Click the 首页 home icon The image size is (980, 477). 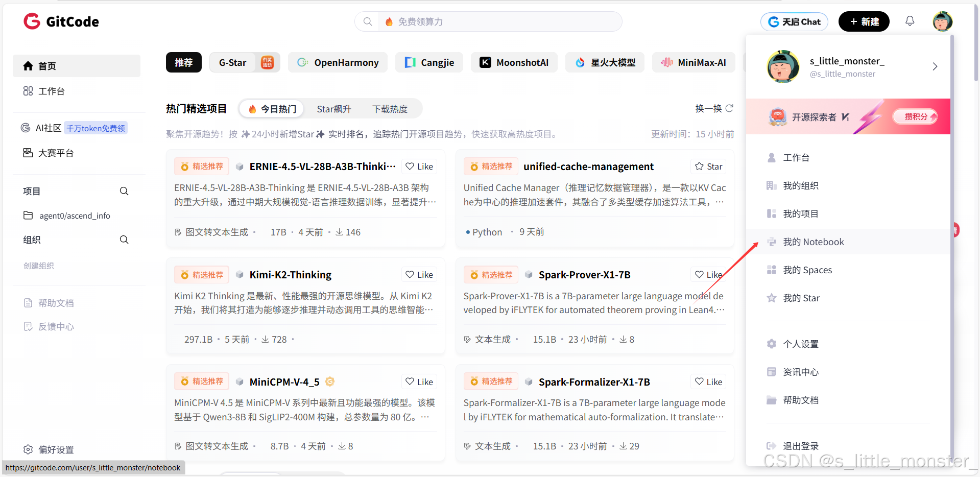28,66
